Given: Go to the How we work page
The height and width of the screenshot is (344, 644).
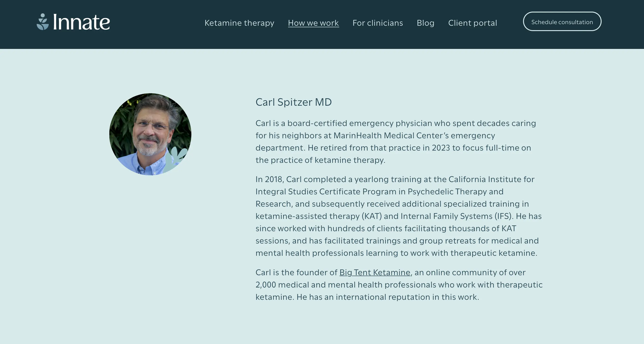Looking at the screenshot, I should point(313,23).
